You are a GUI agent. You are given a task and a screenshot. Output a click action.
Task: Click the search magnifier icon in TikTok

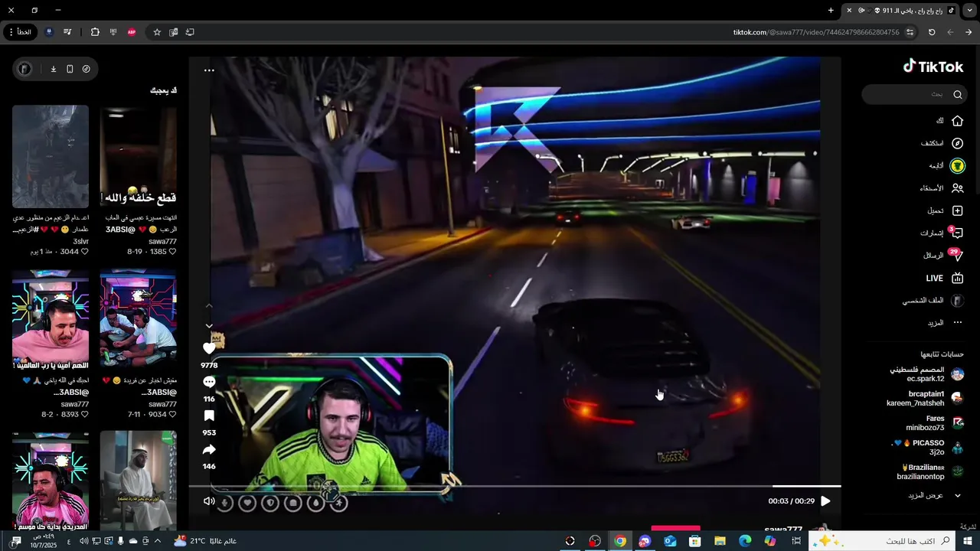(957, 94)
